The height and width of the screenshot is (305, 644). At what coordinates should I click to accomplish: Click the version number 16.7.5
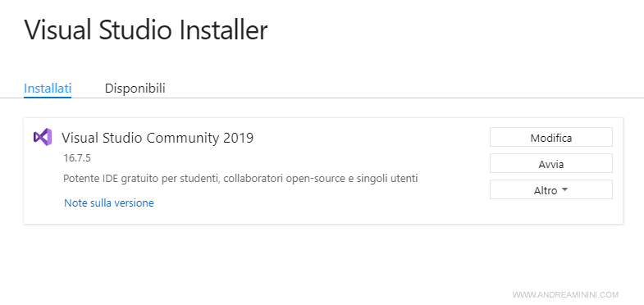(x=77, y=158)
